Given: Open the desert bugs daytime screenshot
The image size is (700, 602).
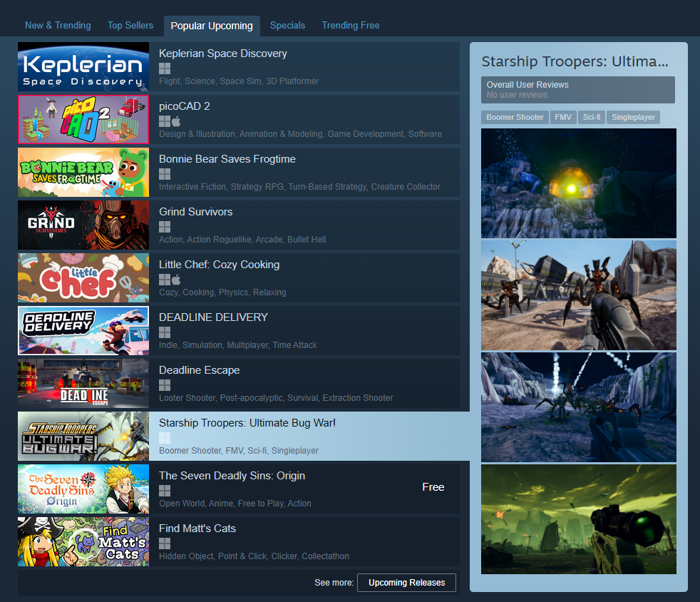Looking at the screenshot, I should tap(579, 295).
